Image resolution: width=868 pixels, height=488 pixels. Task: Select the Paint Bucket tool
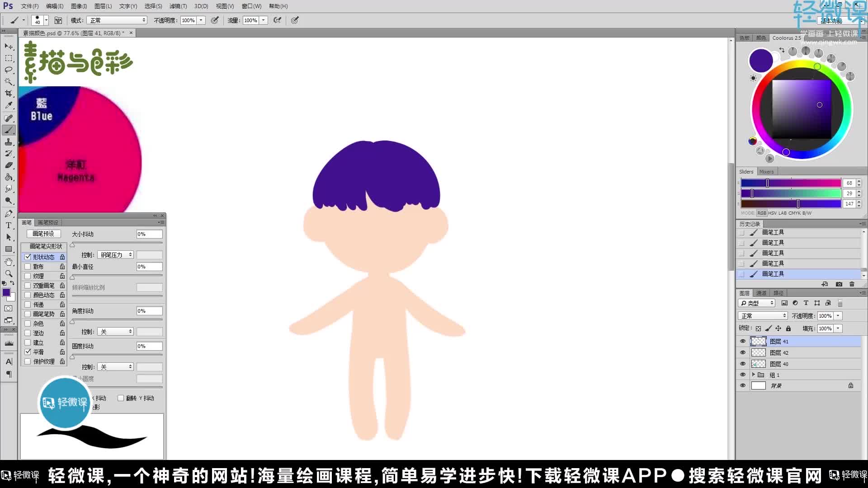pyautogui.click(x=9, y=178)
